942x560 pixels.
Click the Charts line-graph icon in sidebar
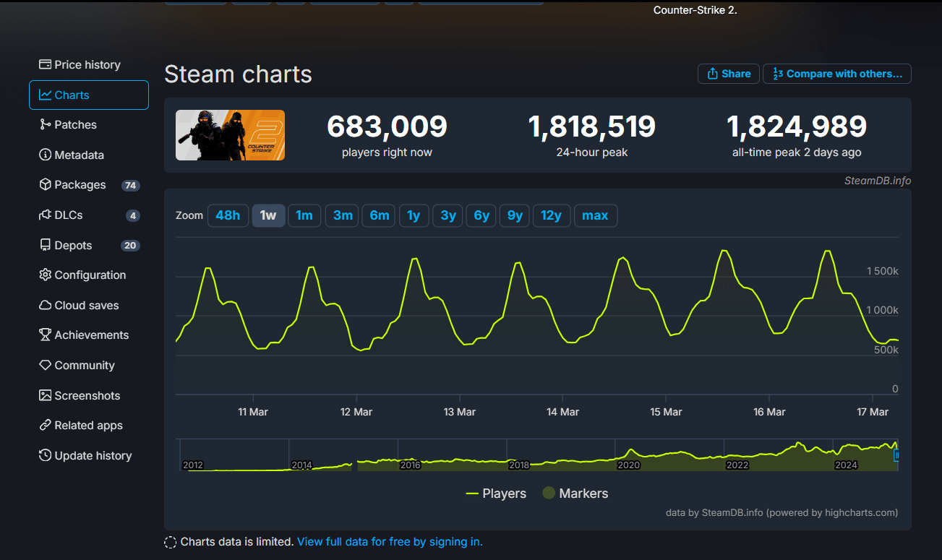(45, 95)
